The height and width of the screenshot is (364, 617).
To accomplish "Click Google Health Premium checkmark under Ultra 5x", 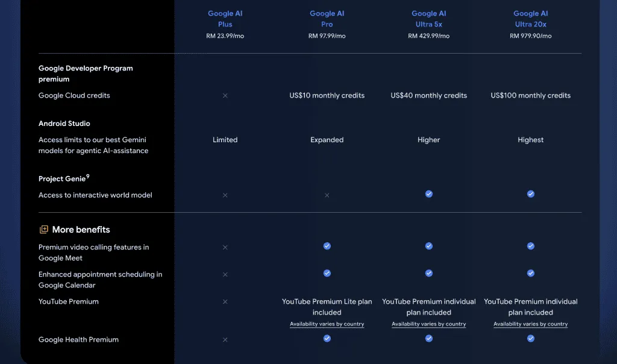I will click(429, 339).
